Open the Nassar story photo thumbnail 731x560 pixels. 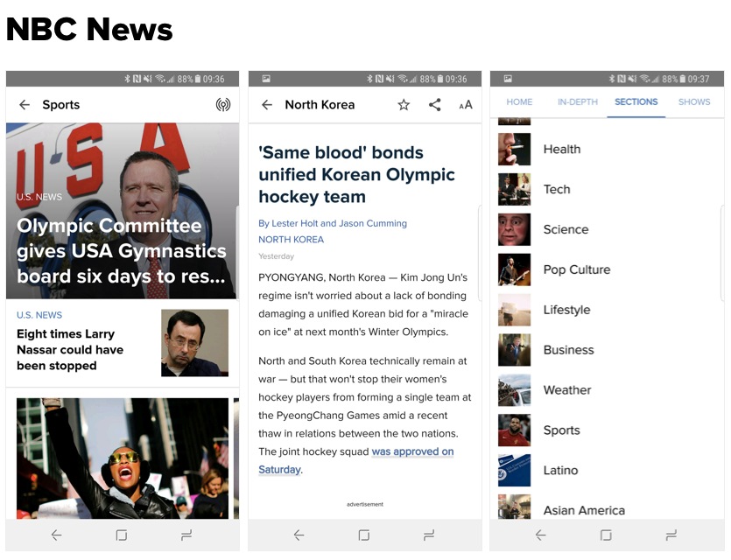pyautogui.click(x=195, y=343)
